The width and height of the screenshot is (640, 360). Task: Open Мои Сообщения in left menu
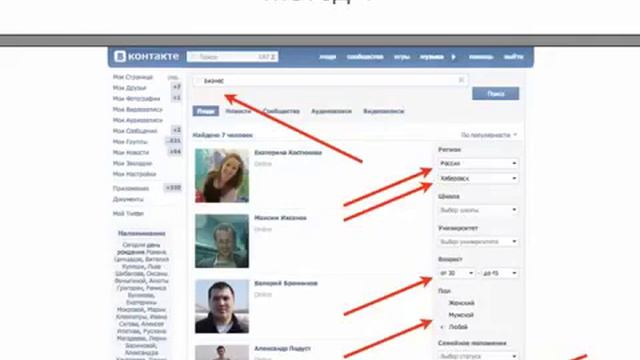pyautogui.click(x=135, y=131)
